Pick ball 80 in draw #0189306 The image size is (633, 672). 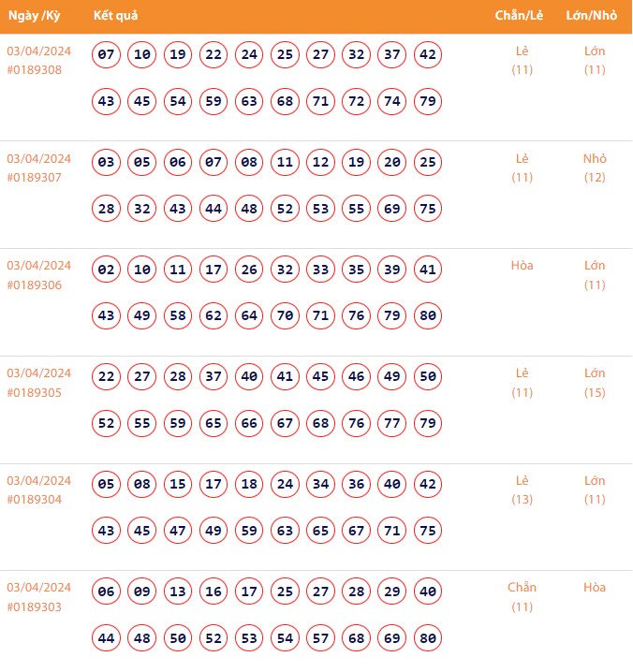pyautogui.click(x=428, y=316)
